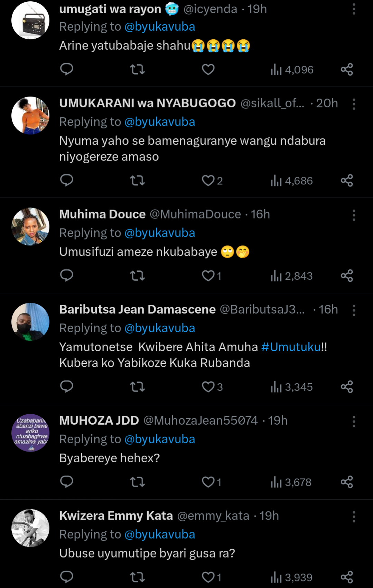
Task: Like the "Byabereye hehex?" tweet
Action: tap(208, 482)
